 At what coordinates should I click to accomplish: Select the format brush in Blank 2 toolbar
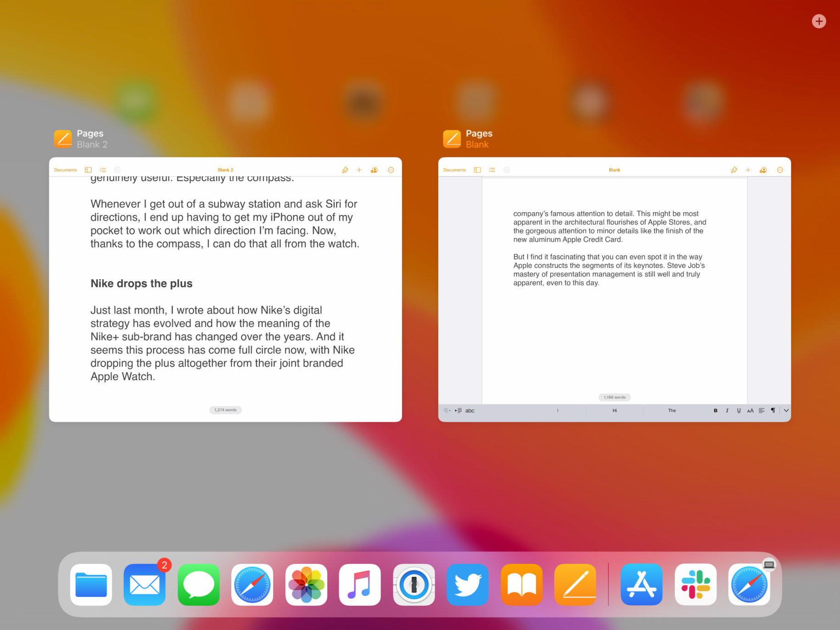(x=345, y=170)
